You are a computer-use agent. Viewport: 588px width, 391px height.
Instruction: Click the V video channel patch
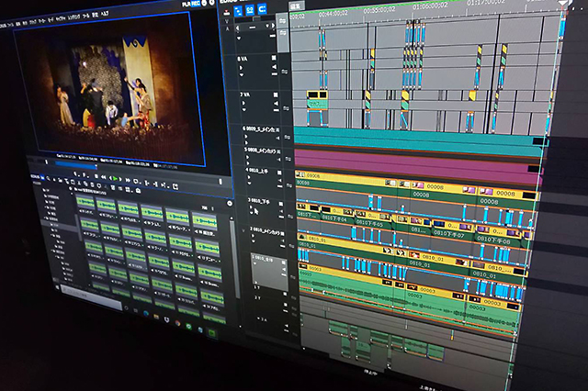click(x=226, y=22)
